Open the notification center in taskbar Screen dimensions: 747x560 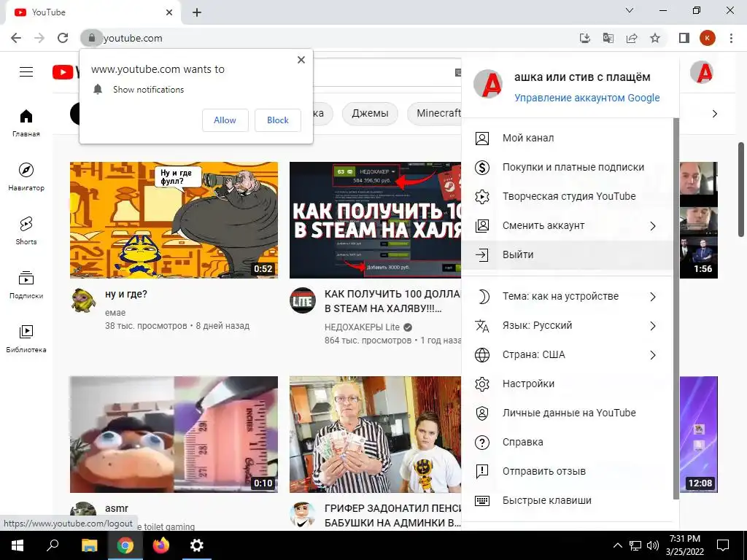point(723,545)
